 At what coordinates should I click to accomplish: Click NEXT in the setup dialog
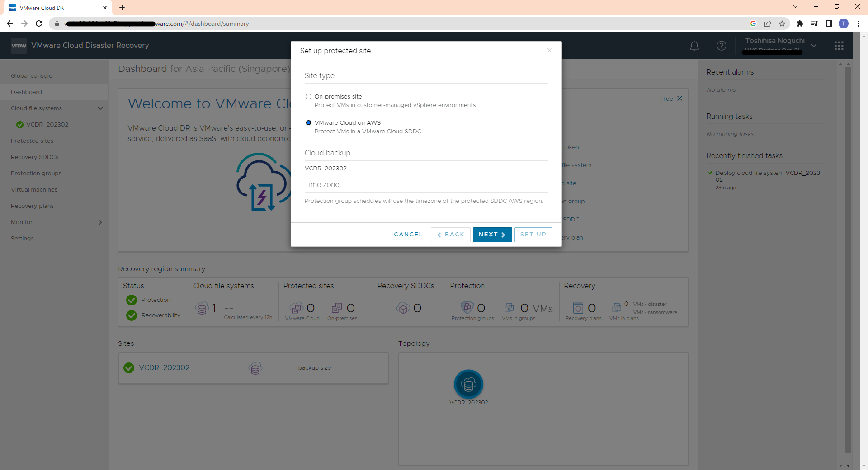[492, 235]
